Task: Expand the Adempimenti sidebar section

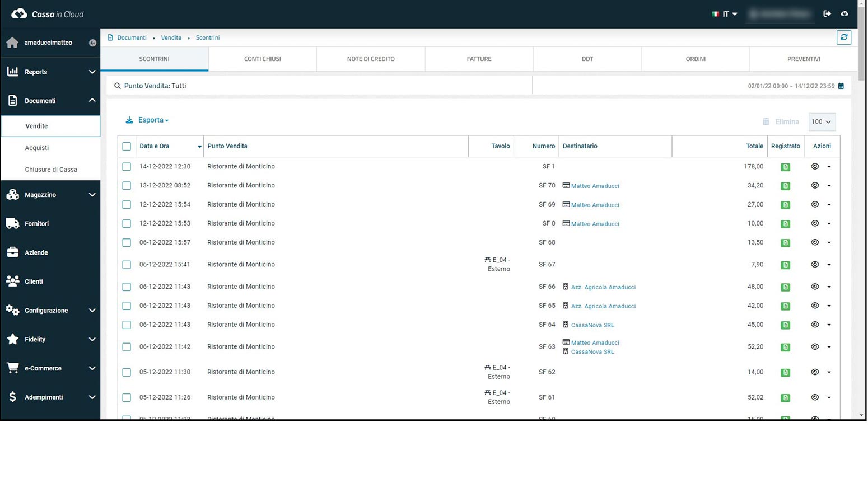Action: [x=50, y=397]
